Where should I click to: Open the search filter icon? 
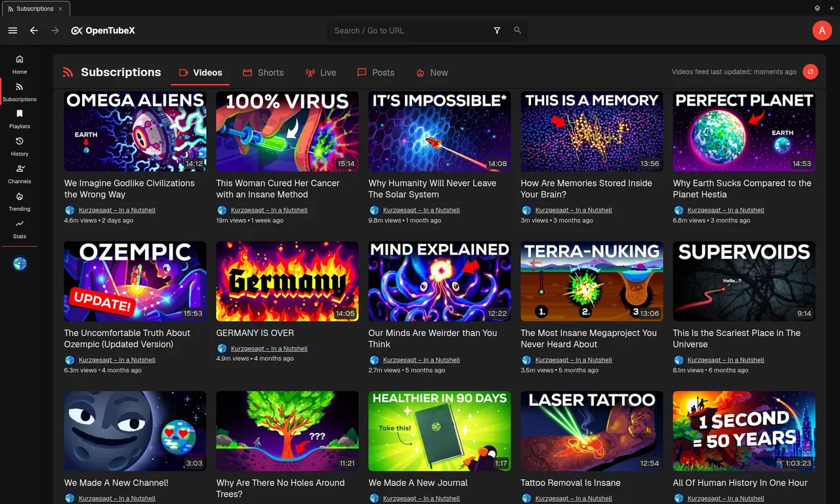(x=497, y=31)
